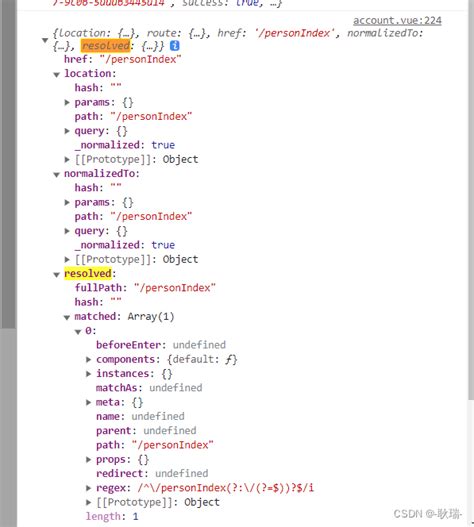Collapse the normalizedTo object
This screenshot has width=474, height=527.
pyautogui.click(x=56, y=174)
